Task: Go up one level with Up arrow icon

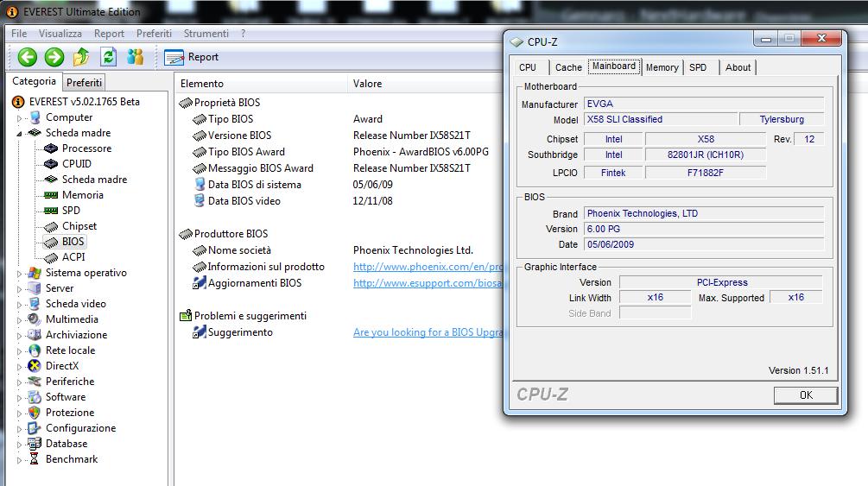Action: 81,56
